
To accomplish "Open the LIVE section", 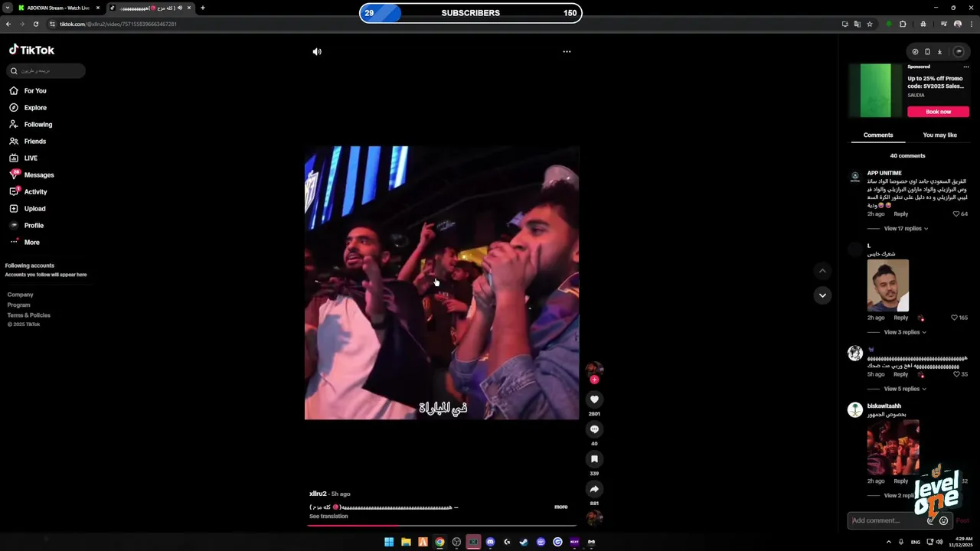I will point(24,158).
